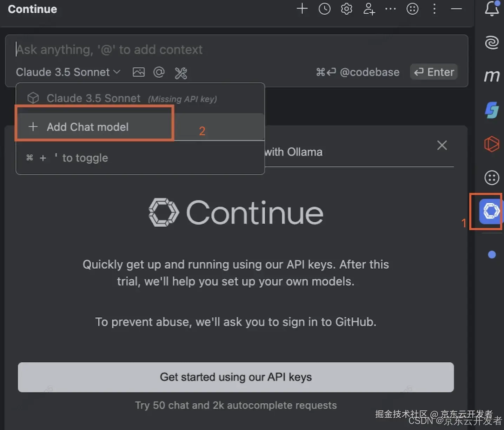
Task: Open the spiral tool window icon
Action: pos(492,43)
